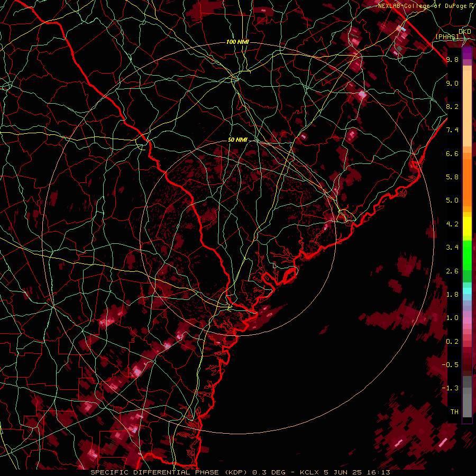Image resolution: width=476 pixels, height=476 pixels.
Task: Click the [PHAS] label above the color bar
Action: (447, 36)
